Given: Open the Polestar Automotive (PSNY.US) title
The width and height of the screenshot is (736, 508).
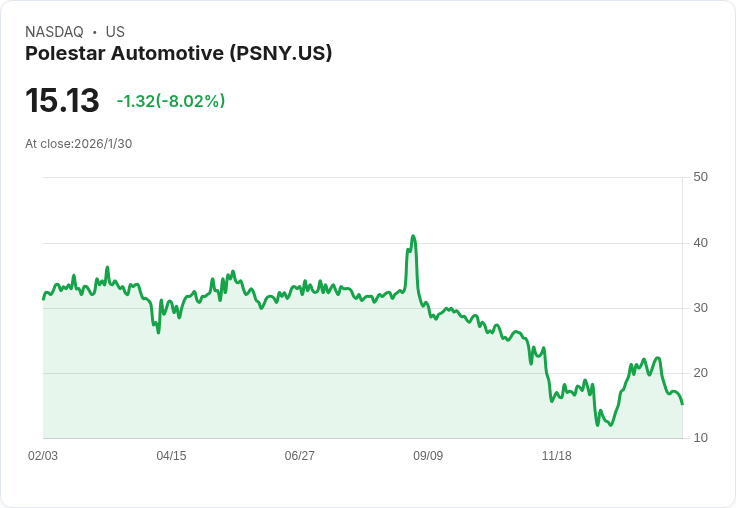Looking at the screenshot, I should (178, 53).
